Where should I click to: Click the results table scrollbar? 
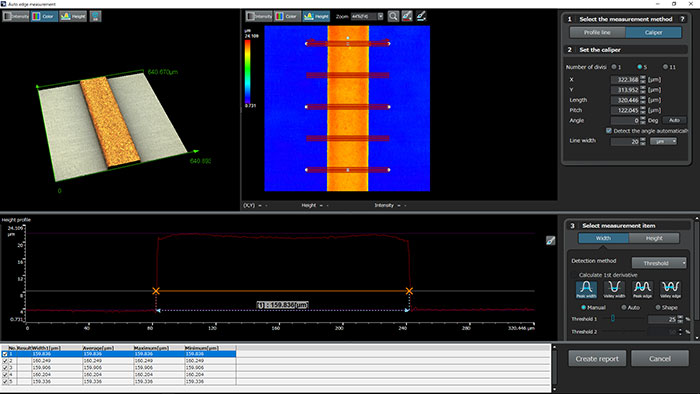[x=554, y=368]
